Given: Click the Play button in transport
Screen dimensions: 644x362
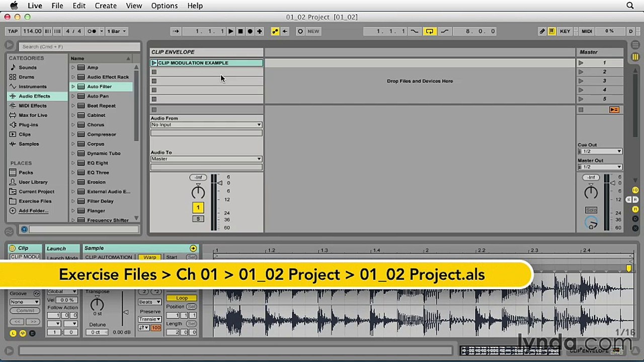Looking at the screenshot, I should coord(230,31).
